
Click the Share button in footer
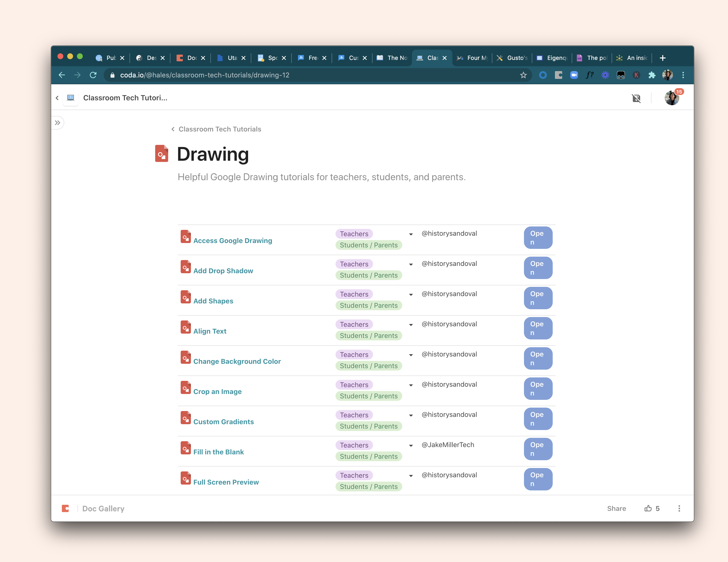click(616, 508)
